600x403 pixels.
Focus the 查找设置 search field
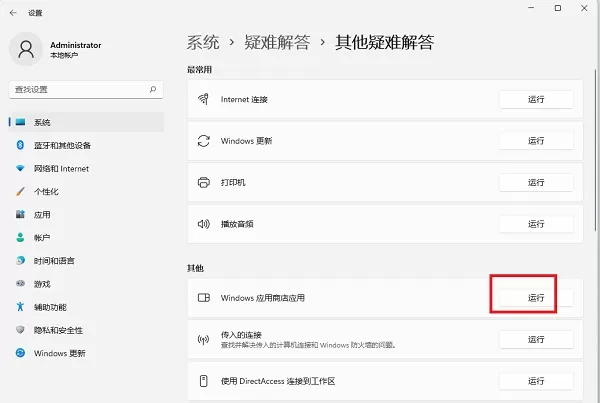coord(86,89)
